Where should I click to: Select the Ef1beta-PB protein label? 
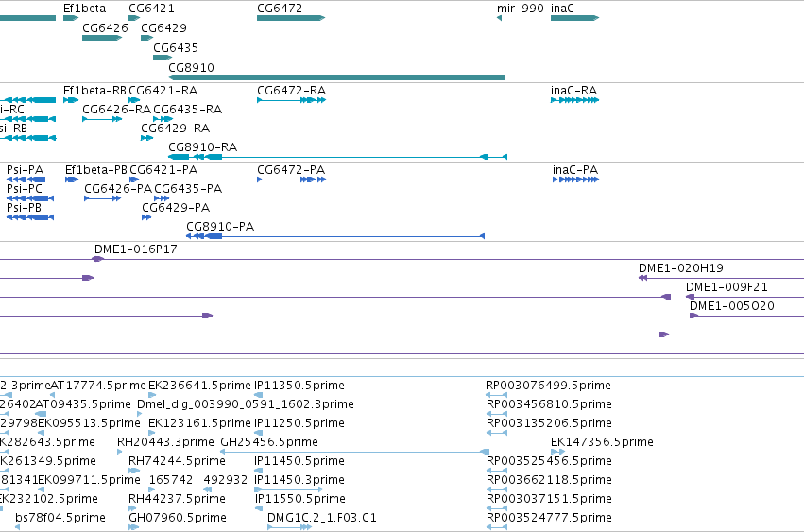click(95, 170)
